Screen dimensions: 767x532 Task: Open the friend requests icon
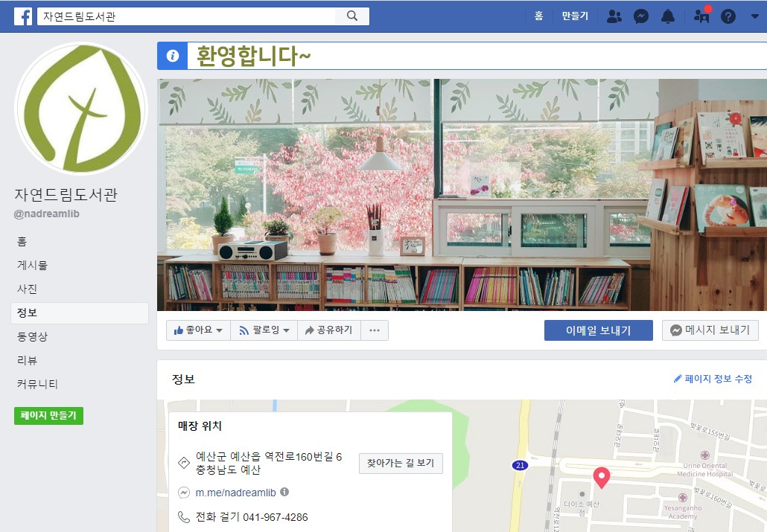tap(614, 16)
